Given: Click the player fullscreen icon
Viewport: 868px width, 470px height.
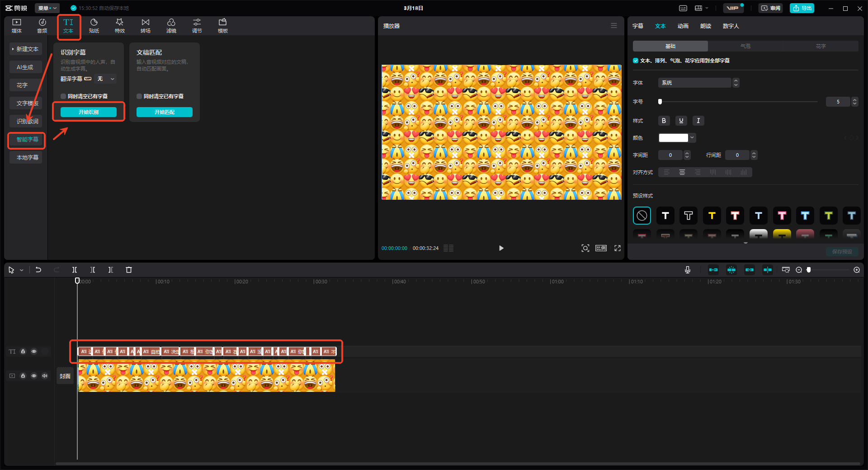Looking at the screenshot, I should pyautogui.click(x=618, y=248).
